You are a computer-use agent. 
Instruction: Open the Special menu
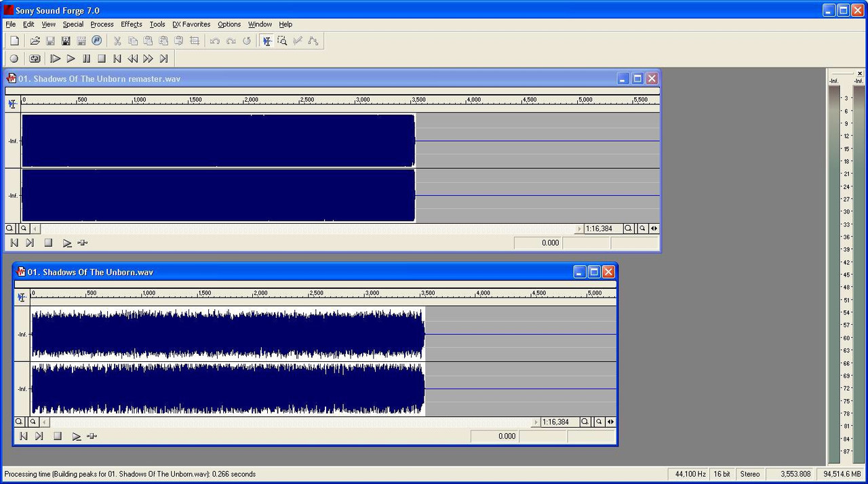pos(73,24)
